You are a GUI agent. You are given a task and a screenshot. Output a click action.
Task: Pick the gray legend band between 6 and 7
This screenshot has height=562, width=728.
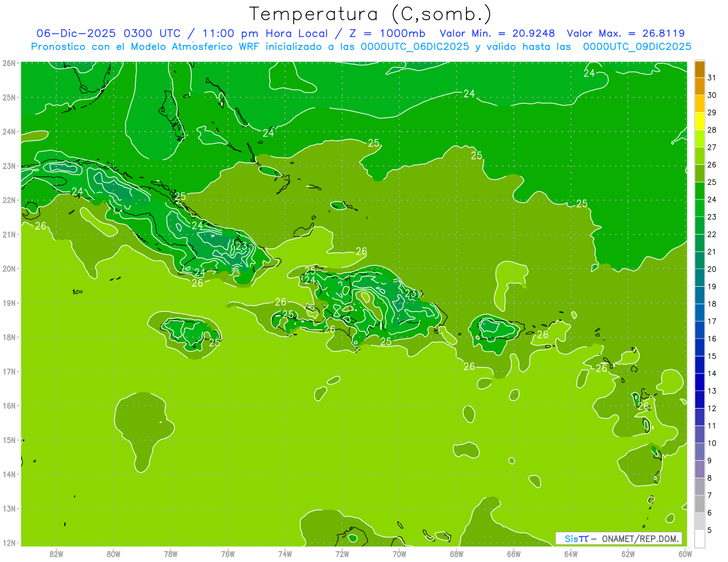699,503
